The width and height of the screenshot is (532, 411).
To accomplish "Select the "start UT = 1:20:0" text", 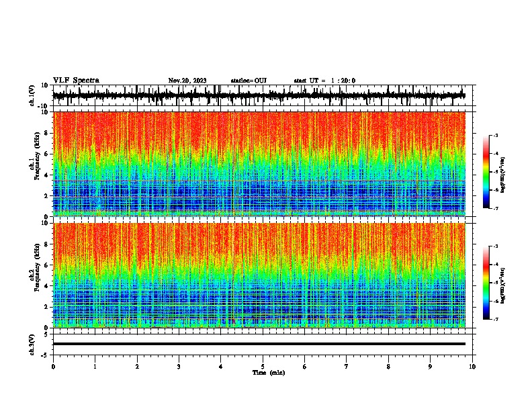I will pos(324,81).
